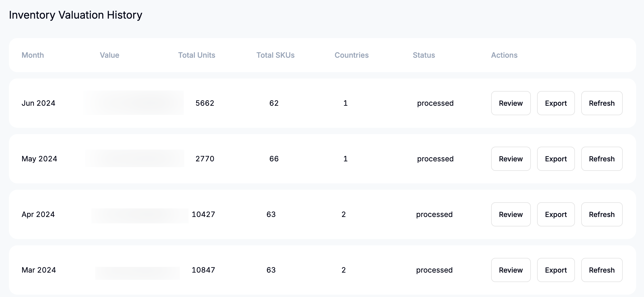This screenshot has height=297, width=644.
Task: Click total units value 10427
Action: click(x=203, y=214)
